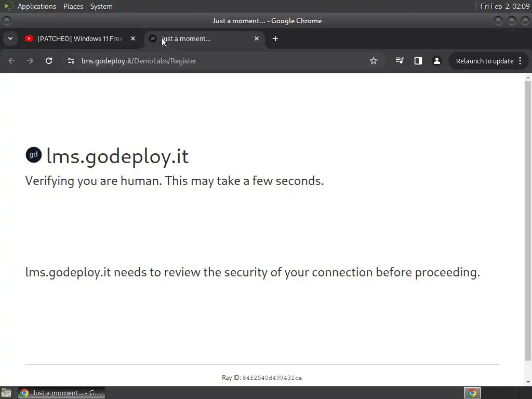Click the clock showing Fri Feb 2
532x399 pixels.
(505, 6)
